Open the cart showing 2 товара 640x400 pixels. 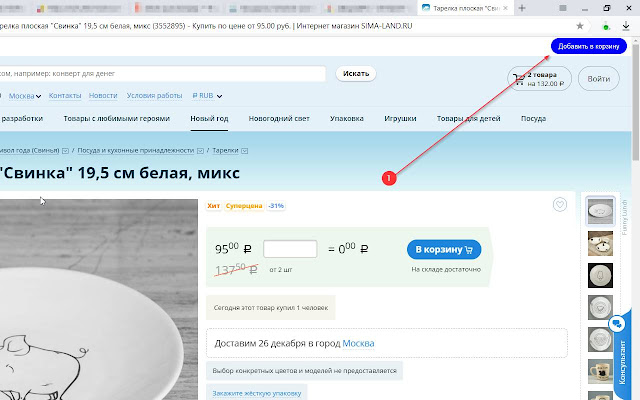(539, 79)
